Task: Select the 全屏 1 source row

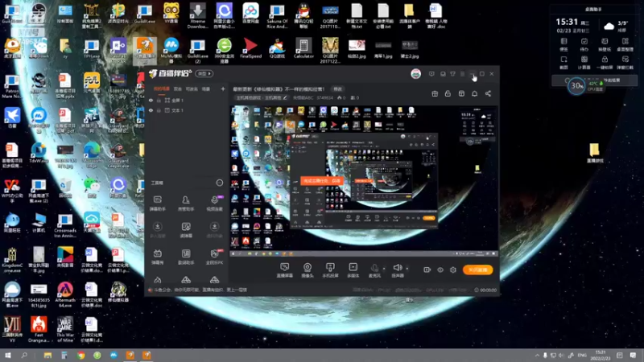Action: [x=186, y=100]
